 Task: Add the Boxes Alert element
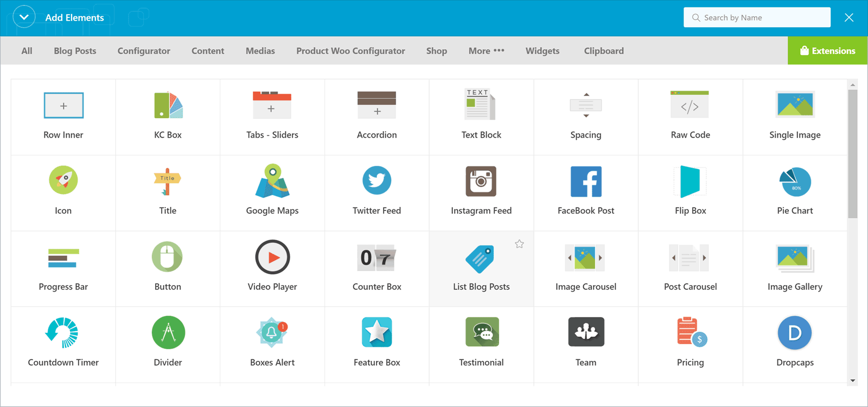[272, 345]
